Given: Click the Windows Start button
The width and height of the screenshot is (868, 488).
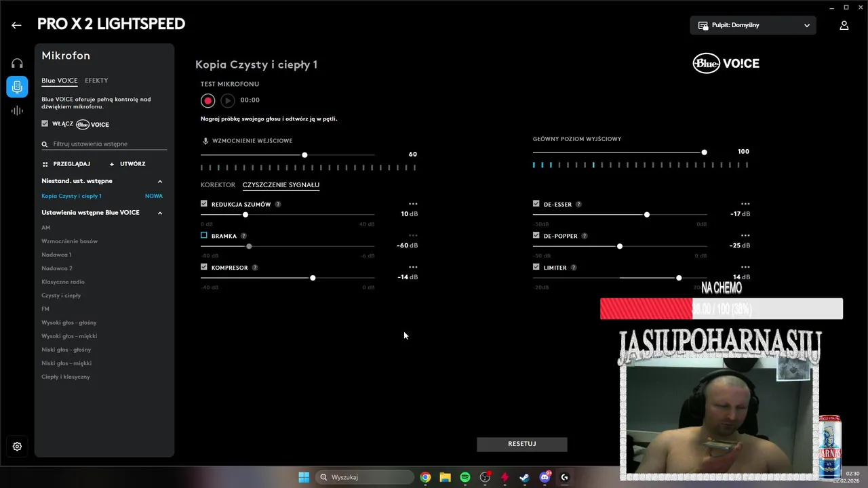Looking at the screenshot, I should pos(304,477).
